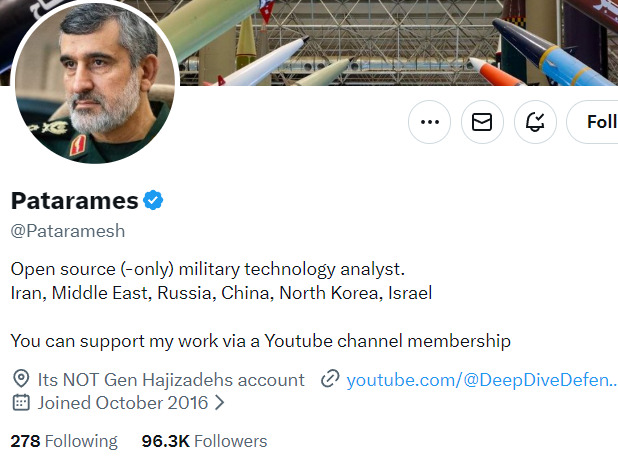The image size is (618, 464).
Task: Click the bio line about military technology analyst
Action: [x=207, y=270]
